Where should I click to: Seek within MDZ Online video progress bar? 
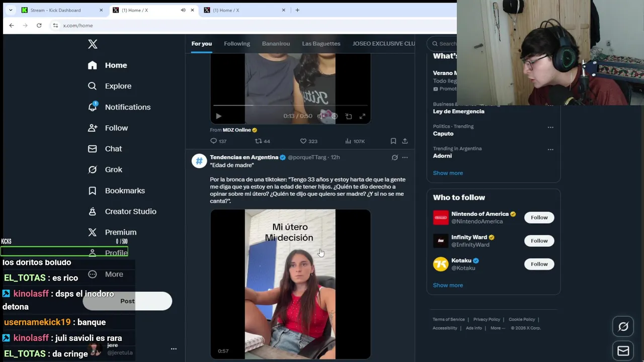pyautogui.click(x=290, y=106)
